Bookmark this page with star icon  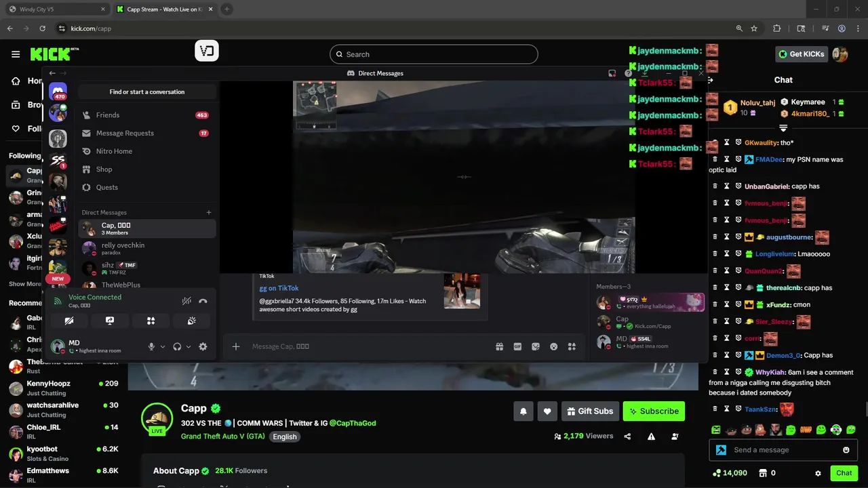[754, 28]
